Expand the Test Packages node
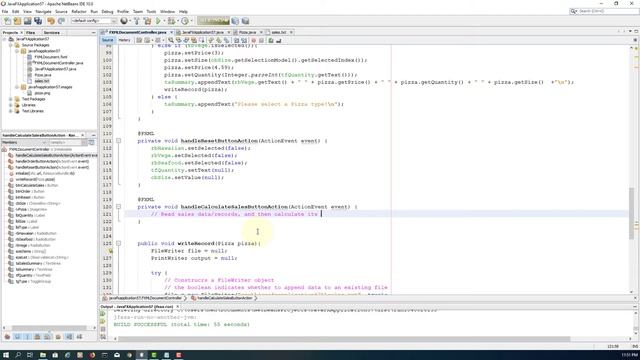This screenshot has height=360, width=640. (x=11, y=99)
